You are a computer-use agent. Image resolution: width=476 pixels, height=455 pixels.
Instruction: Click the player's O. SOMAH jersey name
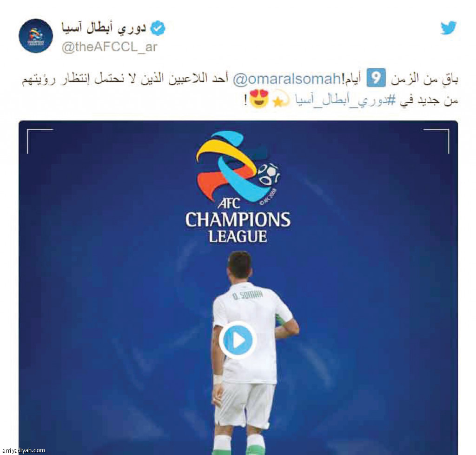(247, 294)
